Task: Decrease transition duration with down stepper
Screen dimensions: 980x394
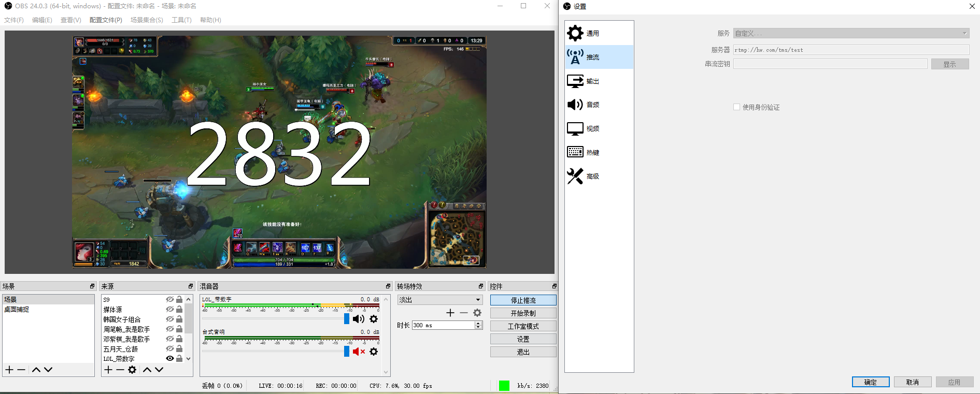Action: pyautogui.click(x=478, y=327)
